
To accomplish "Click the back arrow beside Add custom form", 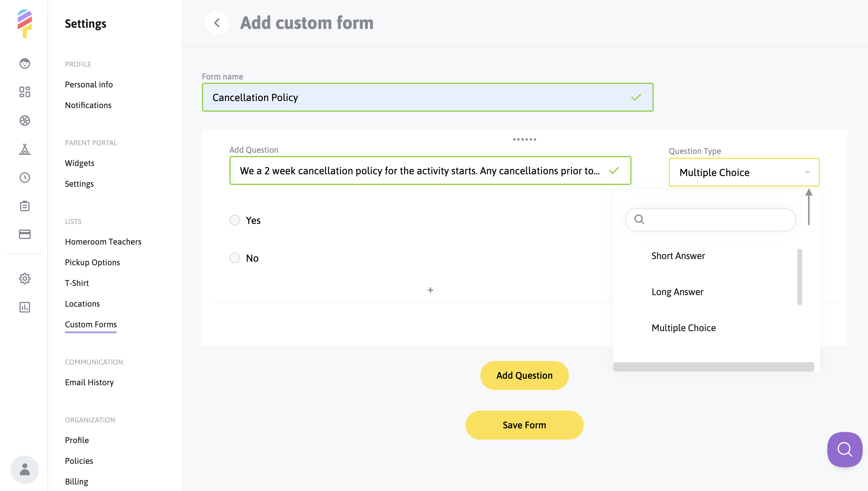I will coord(217,23).
